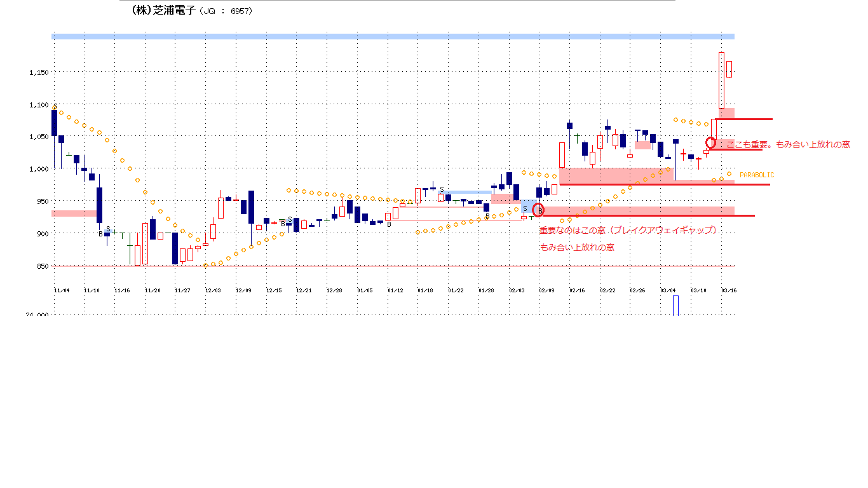Click the 1,150 price axis label
Viewport: 868px width, 488px height.
tap(39, 72)
